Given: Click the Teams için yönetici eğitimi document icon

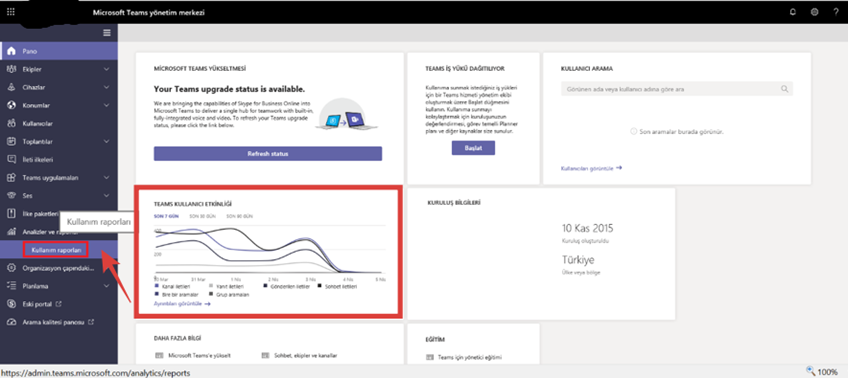Looking at the screenshot, I should pos(429,357).
